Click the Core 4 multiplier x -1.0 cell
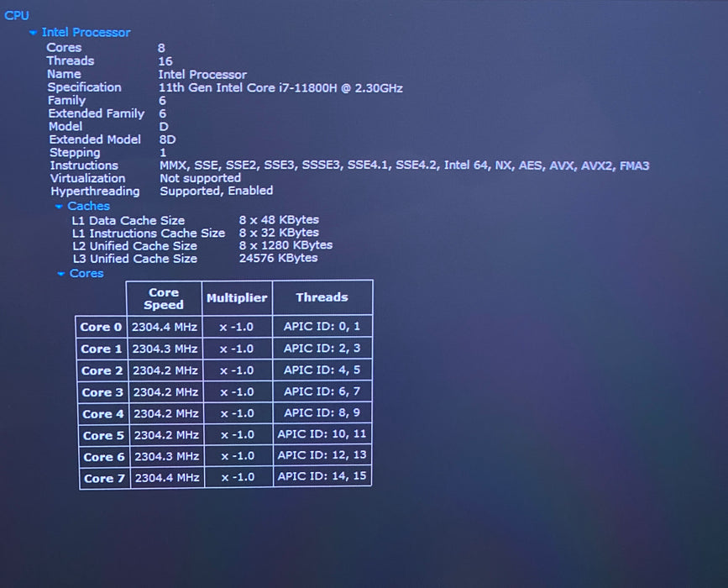 click(x=238, y=413)
